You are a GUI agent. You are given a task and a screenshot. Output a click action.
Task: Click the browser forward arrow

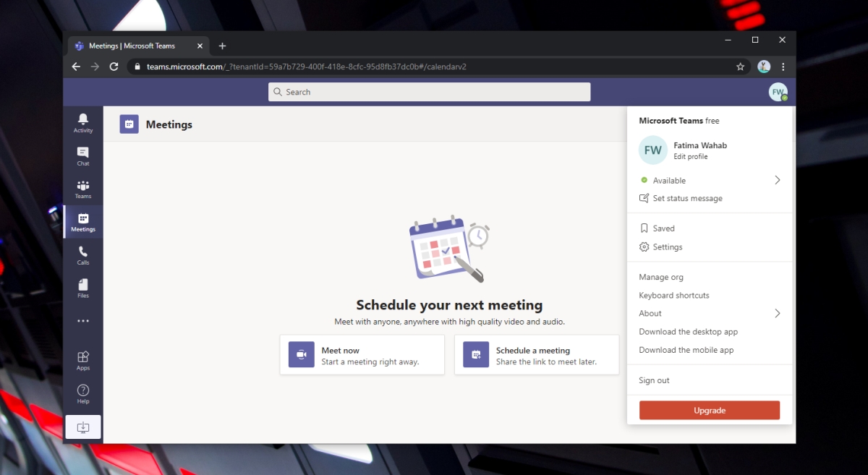[95, 67]
